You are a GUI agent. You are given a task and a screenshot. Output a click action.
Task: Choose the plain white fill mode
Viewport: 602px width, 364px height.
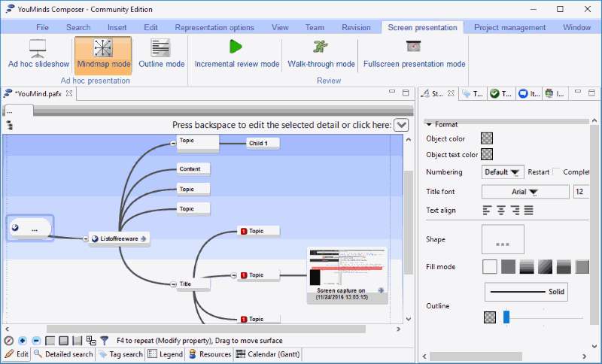(490, 266)
